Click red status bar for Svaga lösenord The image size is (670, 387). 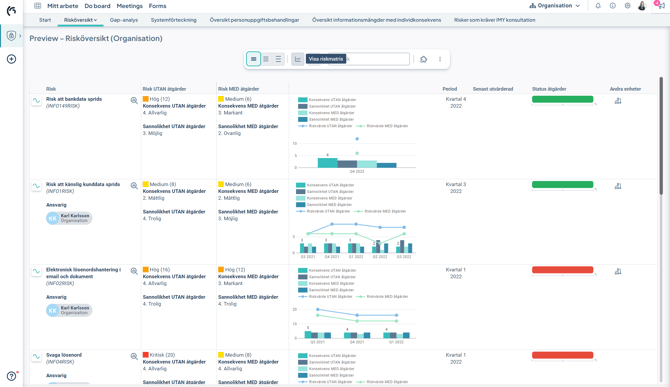pyautogui.click(x=562, y=355)
